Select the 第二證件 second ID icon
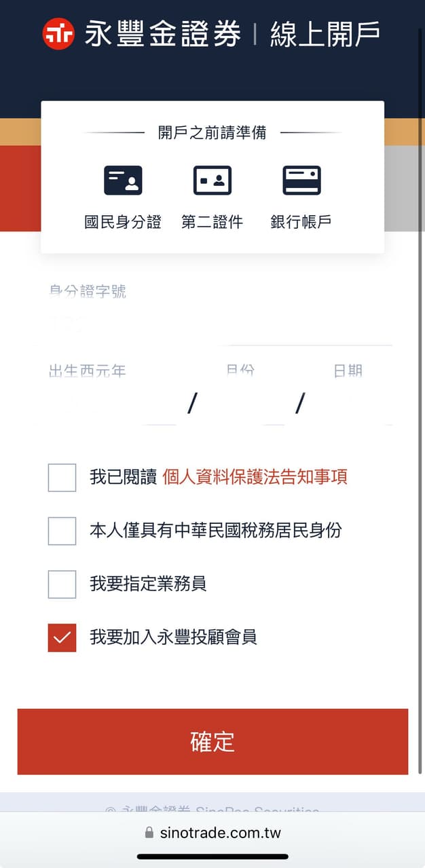The height and width of the screenshot is (868, 425). coord(212,179)
